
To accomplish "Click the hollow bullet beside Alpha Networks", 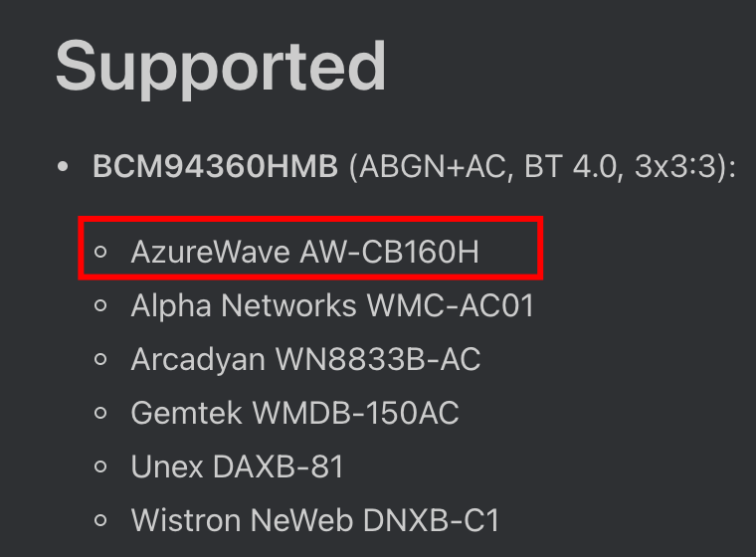I will tap(99, 305).
